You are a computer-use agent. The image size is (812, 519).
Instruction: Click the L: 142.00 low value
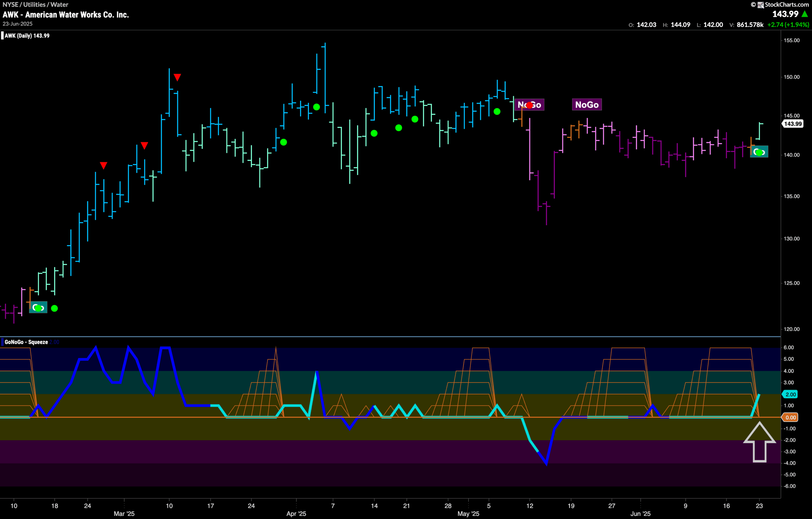click(710, 25)
